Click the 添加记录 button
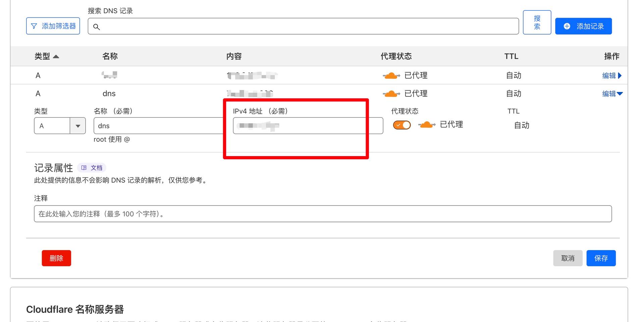Screen dimensions: 644x322 tap(583, 26)
